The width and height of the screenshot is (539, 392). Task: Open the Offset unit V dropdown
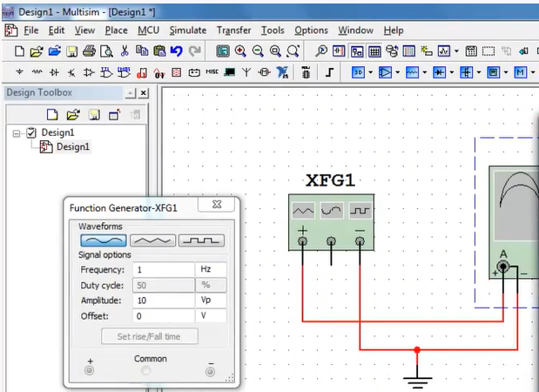(x=211, y=315)
